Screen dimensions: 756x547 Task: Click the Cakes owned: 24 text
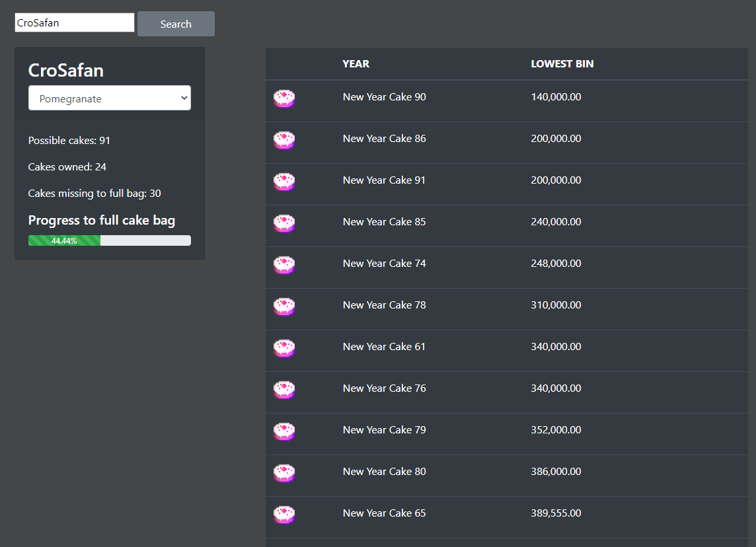(67, 166)
